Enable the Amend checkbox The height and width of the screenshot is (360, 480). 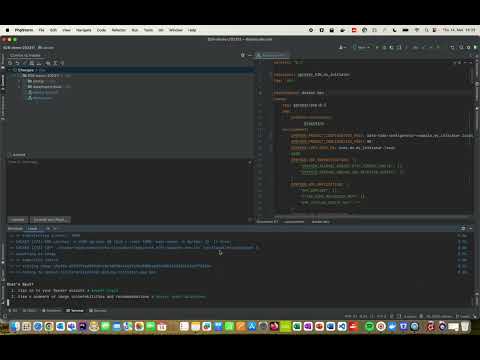pos(10,155)
